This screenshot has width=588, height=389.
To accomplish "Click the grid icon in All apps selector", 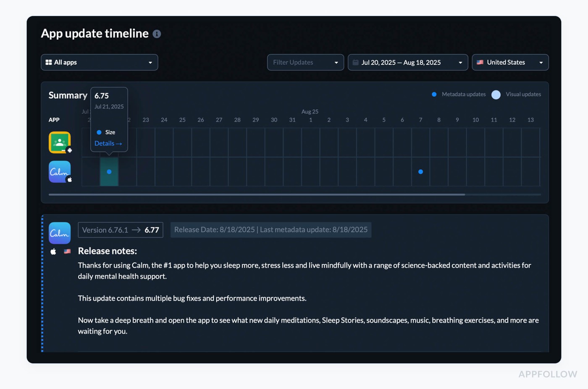I will 49,63.
